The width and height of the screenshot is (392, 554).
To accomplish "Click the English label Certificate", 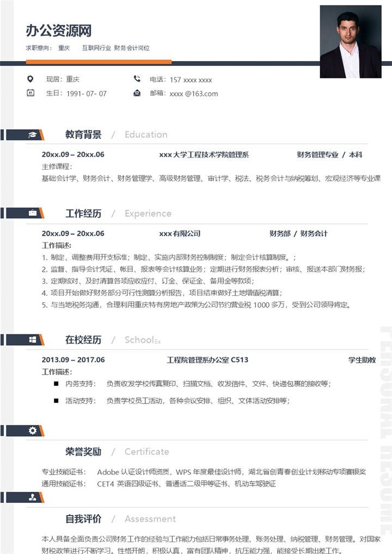I will (x=146, y=452).
